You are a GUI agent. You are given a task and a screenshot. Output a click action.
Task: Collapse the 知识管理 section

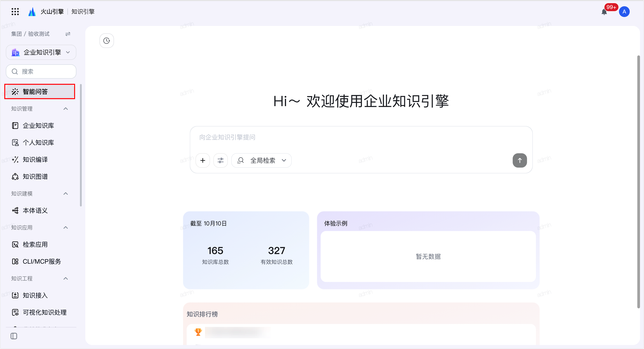click(65, 109)
